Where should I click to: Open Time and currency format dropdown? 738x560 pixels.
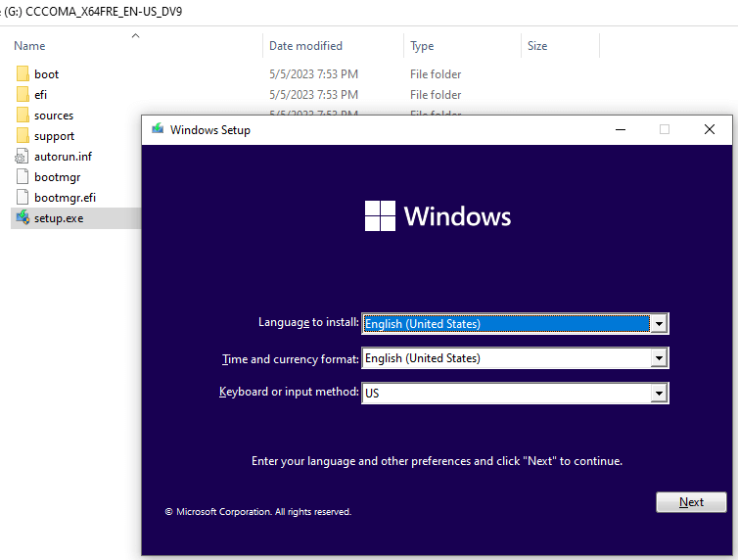(x=659, y=358)
